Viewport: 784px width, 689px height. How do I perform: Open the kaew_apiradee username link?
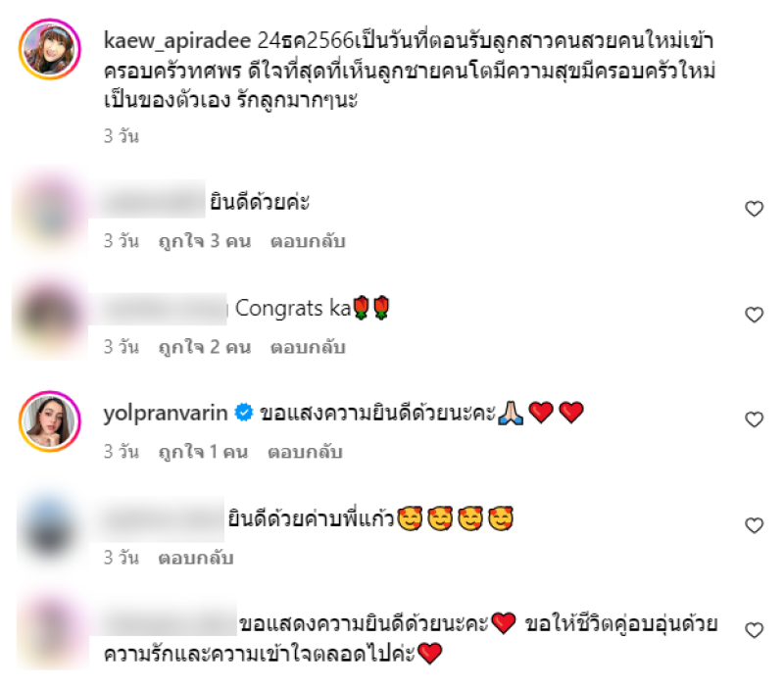177,41
